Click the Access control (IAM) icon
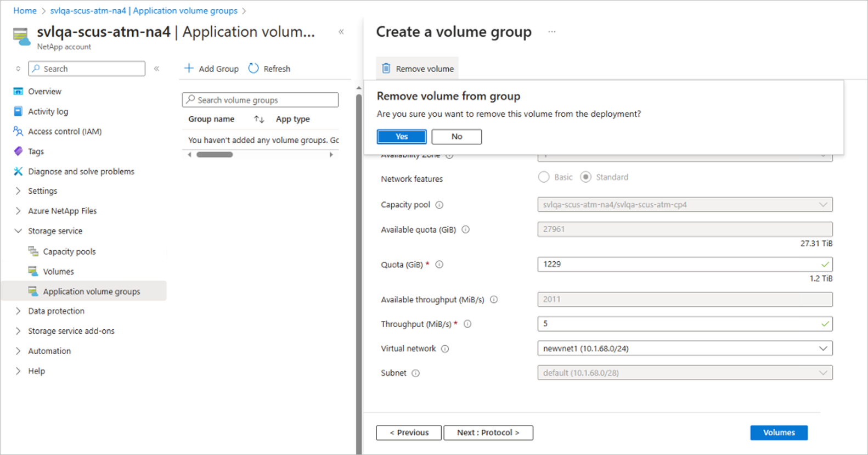 (x=18, y=131)
